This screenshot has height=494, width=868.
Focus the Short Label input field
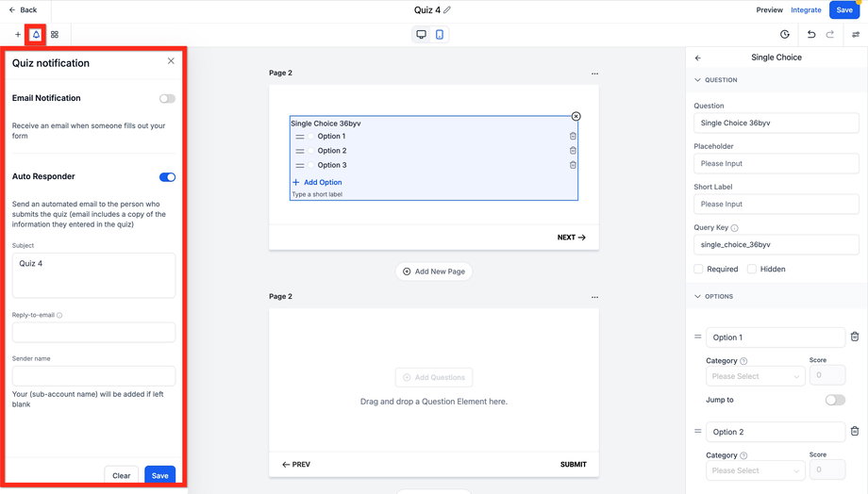(x=776, y=205)
